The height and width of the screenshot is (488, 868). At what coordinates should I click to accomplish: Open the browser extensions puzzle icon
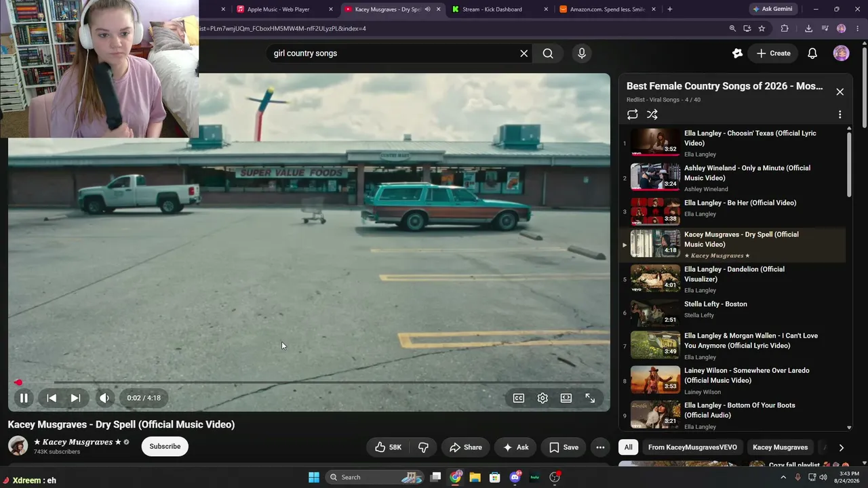pos(785,28)
